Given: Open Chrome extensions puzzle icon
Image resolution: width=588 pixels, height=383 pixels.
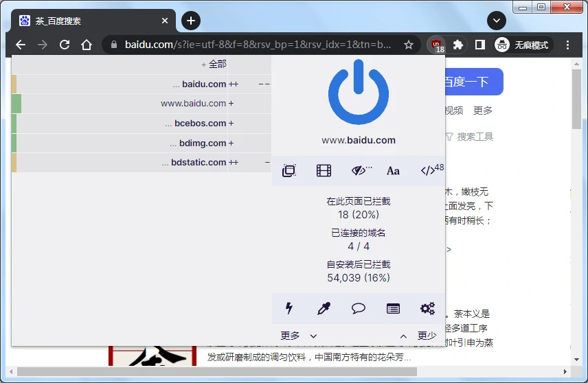Looking at the screenshot, I should (x=458, y=45).
